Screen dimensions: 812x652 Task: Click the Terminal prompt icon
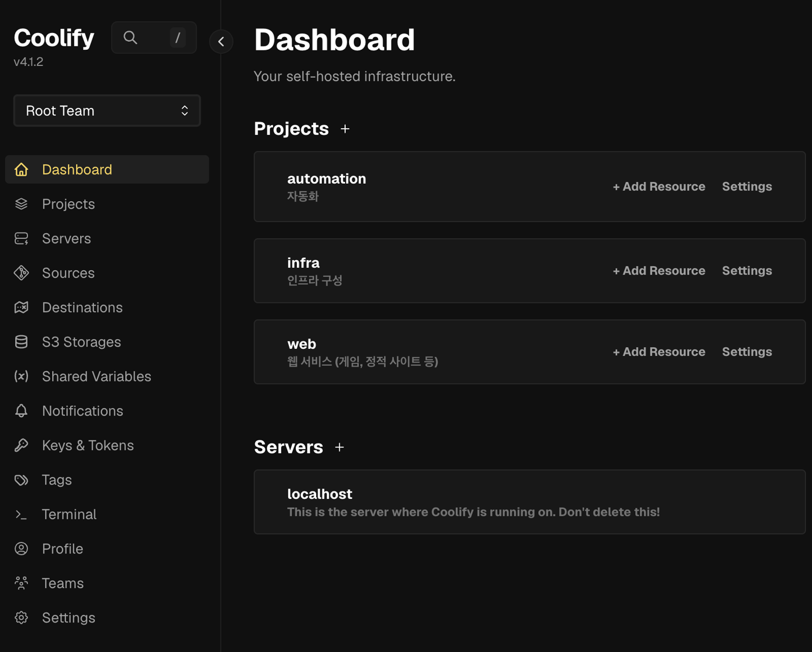click(x=21, y=514)
